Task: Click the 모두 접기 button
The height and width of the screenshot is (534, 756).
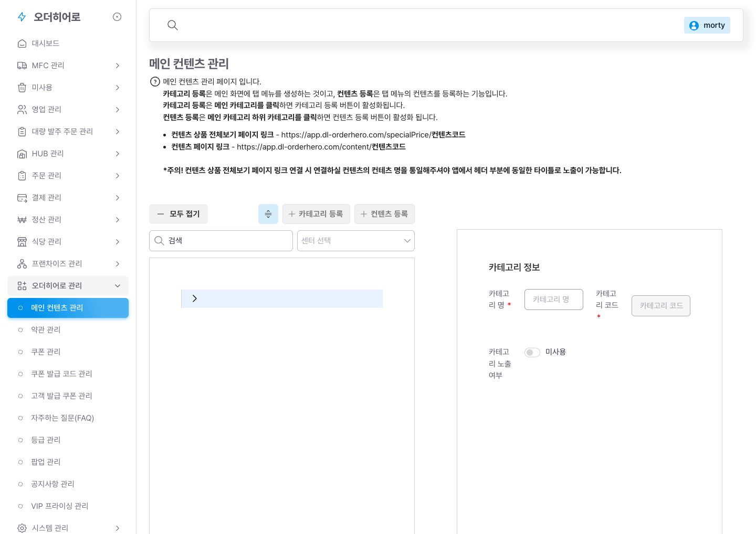Action: coord(178,214)
